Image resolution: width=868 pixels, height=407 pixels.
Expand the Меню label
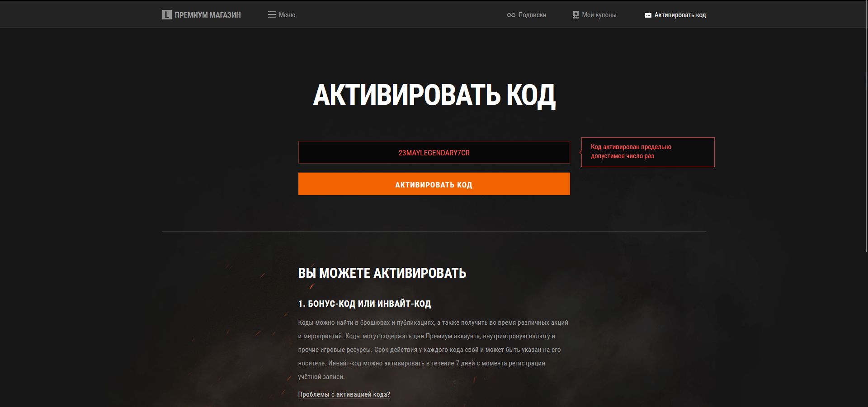pyautogui.click(x=287, y=15)
